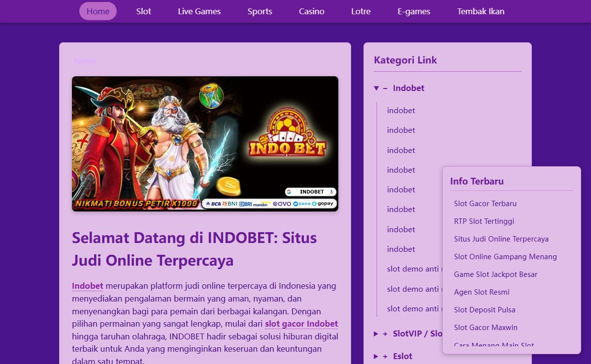
Task: Open Slot Deposit Pulsa link
Action: pos(485,309)
